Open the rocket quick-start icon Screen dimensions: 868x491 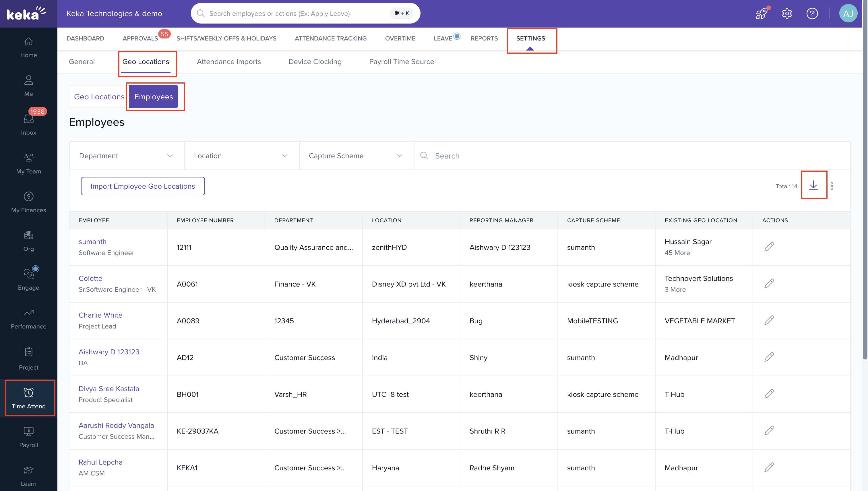tap(761, 13)
